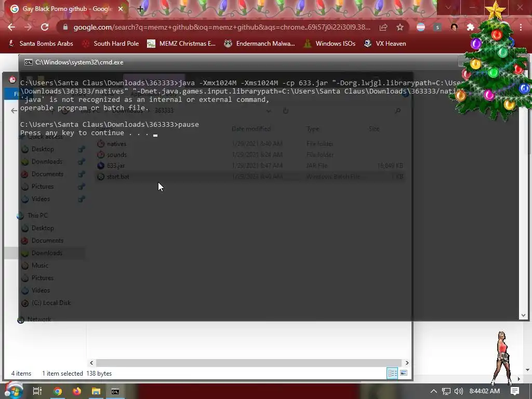Click the back arrow in File Explorer
This screenshot has width=532, height=399.
(14, 111)
